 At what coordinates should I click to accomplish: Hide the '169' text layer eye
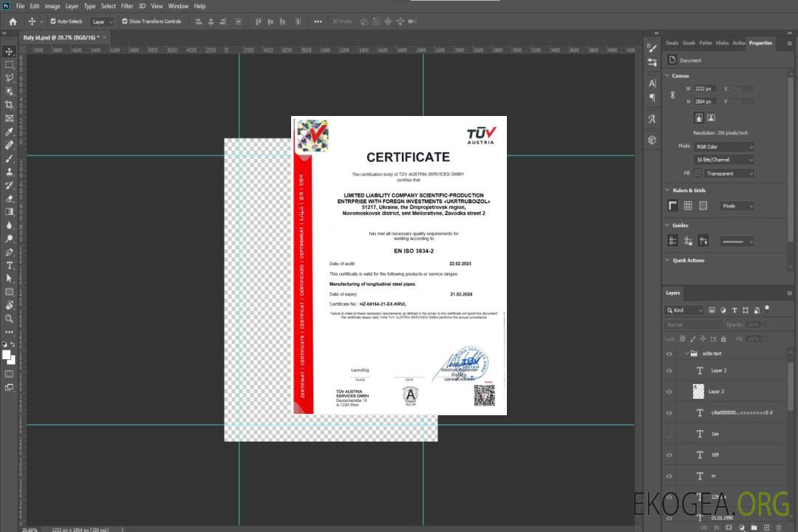click(669, 455)
